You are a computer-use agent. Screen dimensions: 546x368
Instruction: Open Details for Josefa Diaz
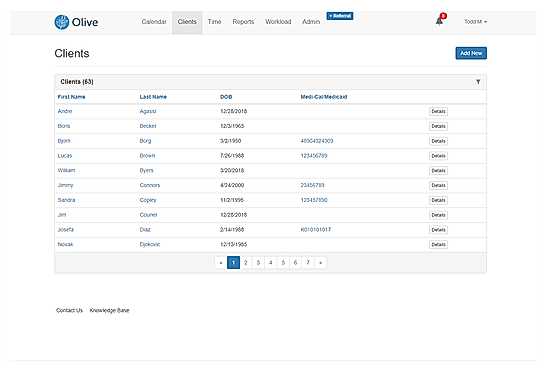[438, 230]
